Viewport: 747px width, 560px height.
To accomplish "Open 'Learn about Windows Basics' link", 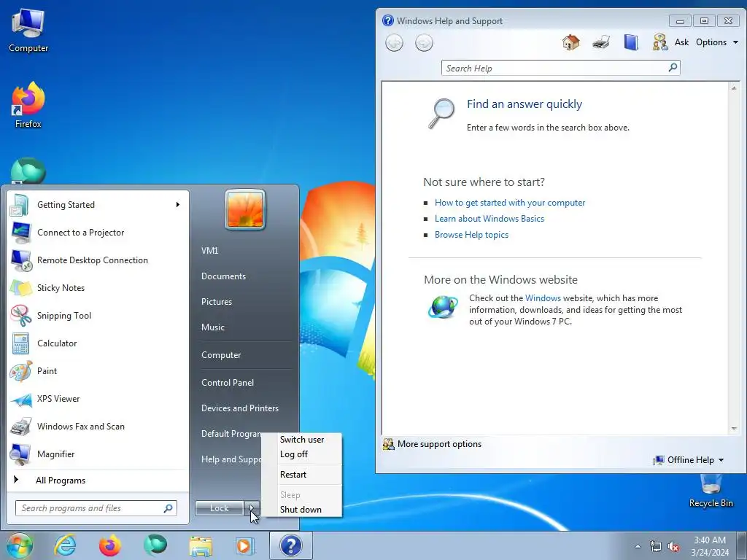I will tap(489, 219).
